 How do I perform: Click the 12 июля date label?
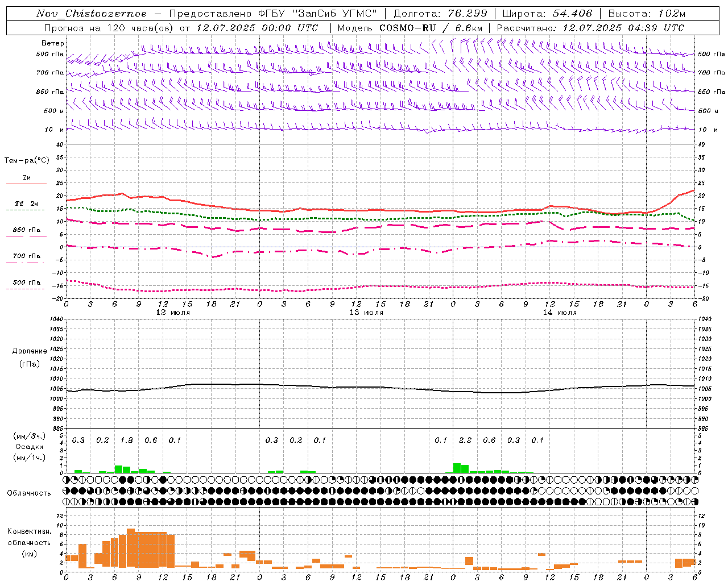(173, 313)
